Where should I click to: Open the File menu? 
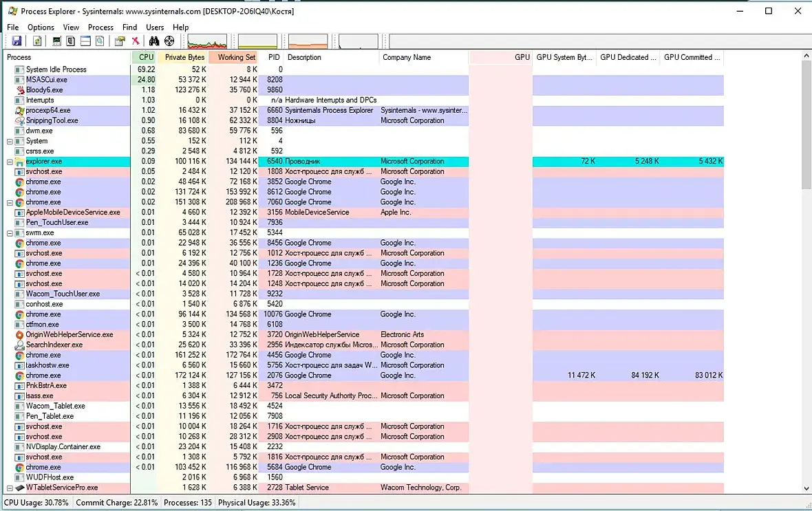click(x=13, y=28)
